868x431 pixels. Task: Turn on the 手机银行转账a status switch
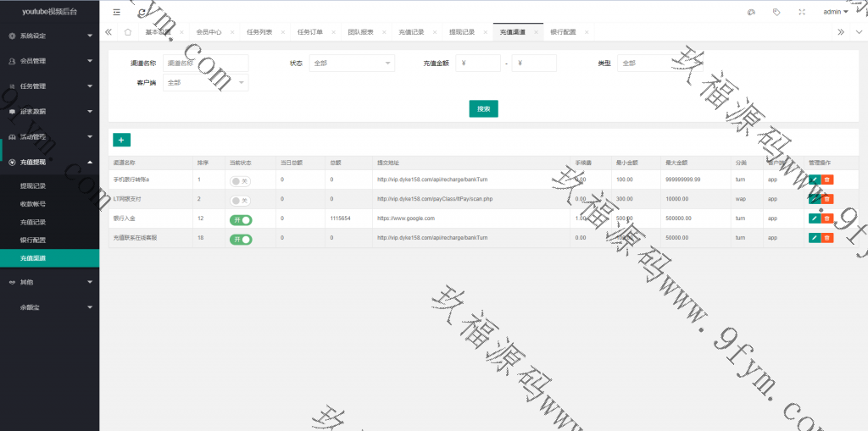point(240,180)
